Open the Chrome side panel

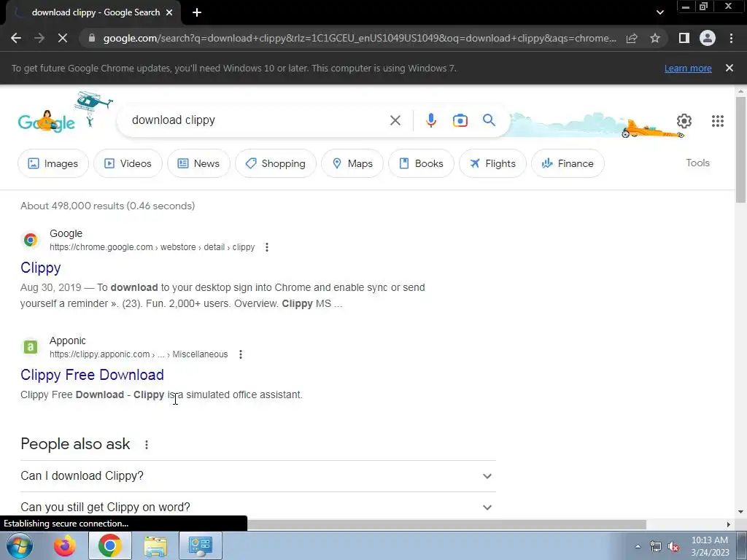click(x=684, y=38)
